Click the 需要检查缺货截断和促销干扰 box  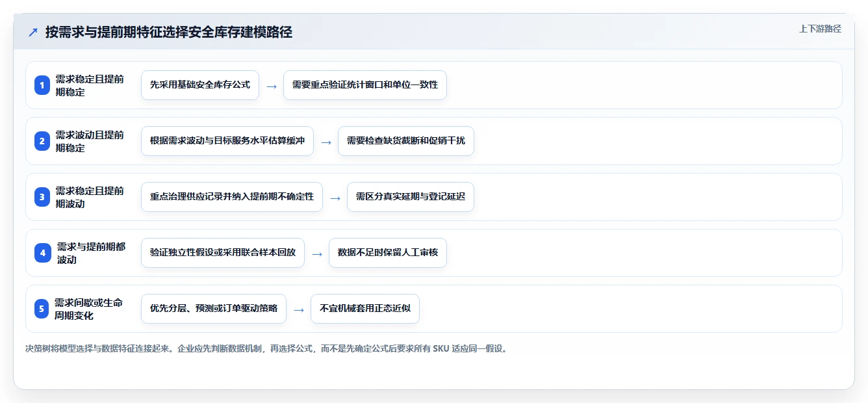406,141
